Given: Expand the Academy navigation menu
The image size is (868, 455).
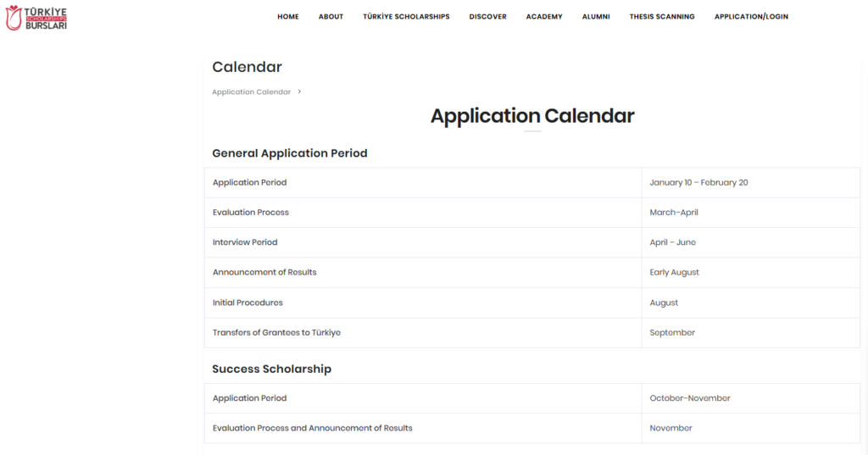Looking at the screenshot, I should coord(544,17).
